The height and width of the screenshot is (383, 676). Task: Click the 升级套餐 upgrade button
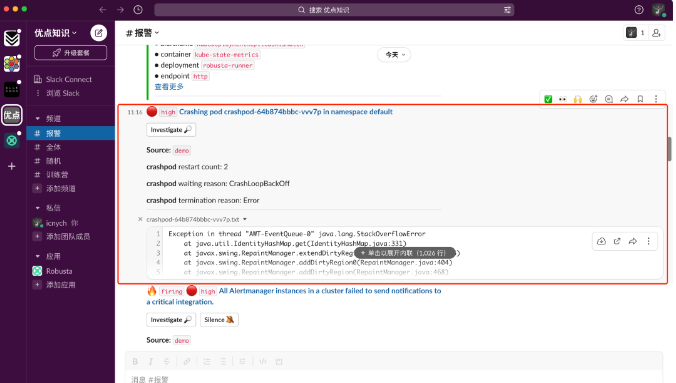click(x=71, y=53)
